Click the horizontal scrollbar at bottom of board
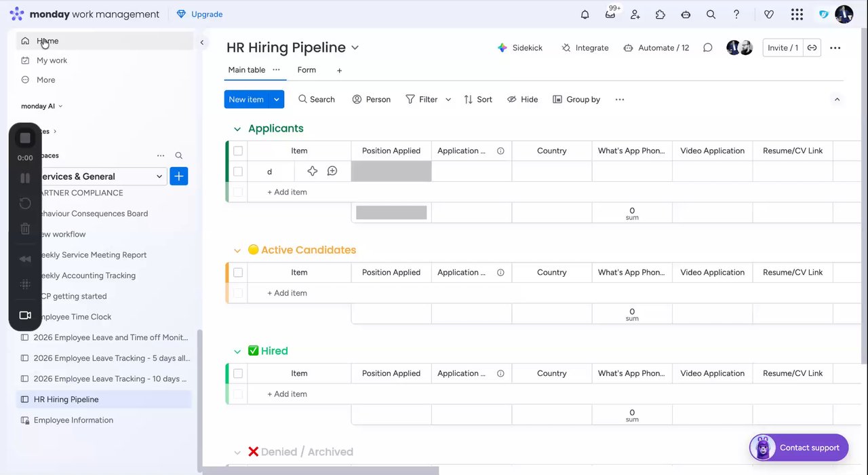 tap(321, 470)
